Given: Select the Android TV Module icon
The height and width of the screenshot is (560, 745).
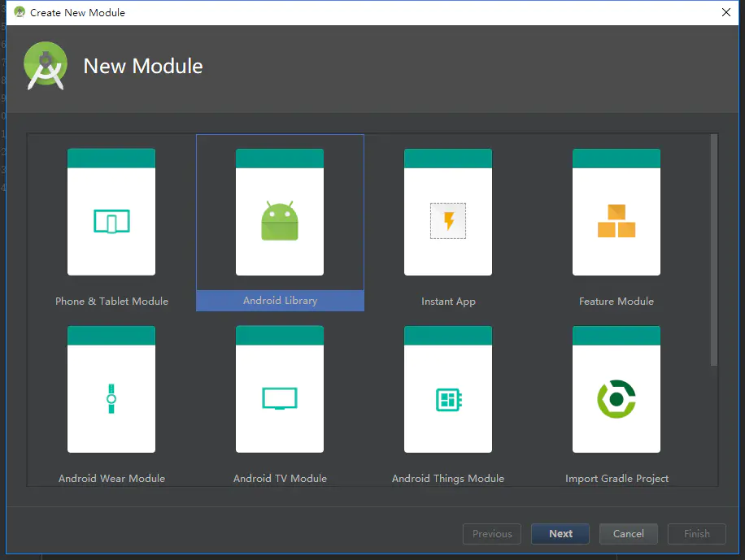Looking at the screenshot, I should pyautogui.click(x=280, y=389).
